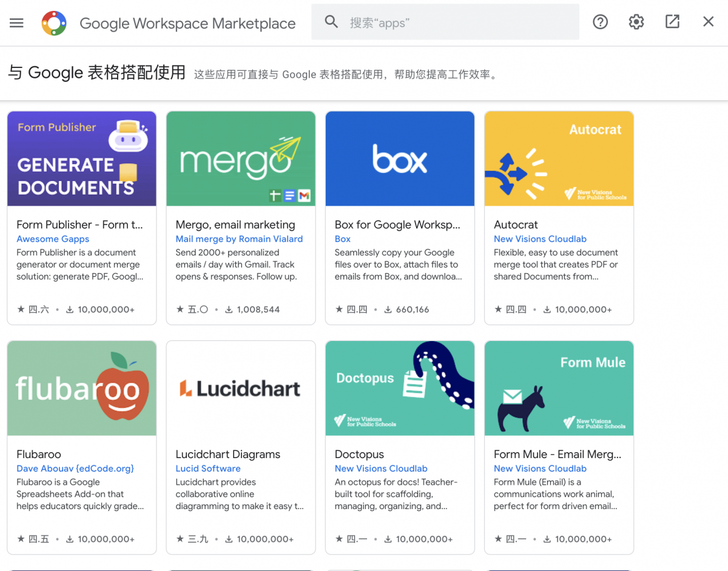Click Flubaroo download count 10,000,000+

[100, 539]
